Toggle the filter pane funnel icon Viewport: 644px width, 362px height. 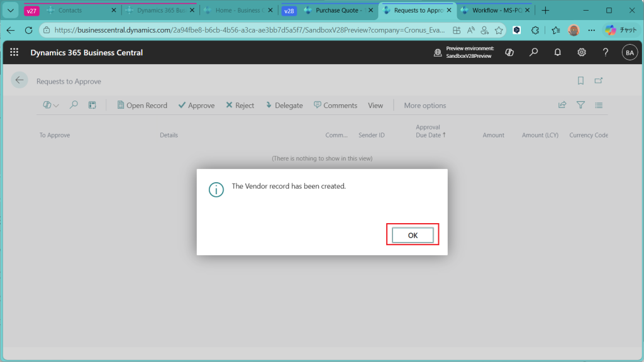(x=580, y=105)
